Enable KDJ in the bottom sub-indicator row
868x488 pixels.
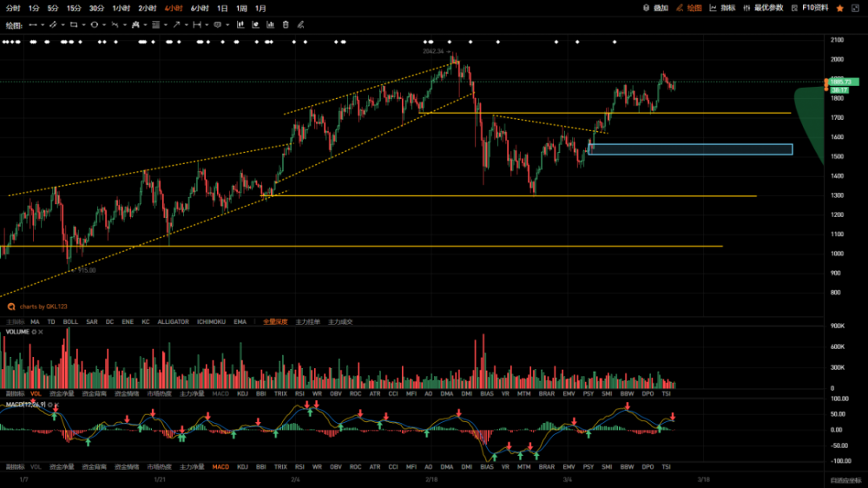242,466
